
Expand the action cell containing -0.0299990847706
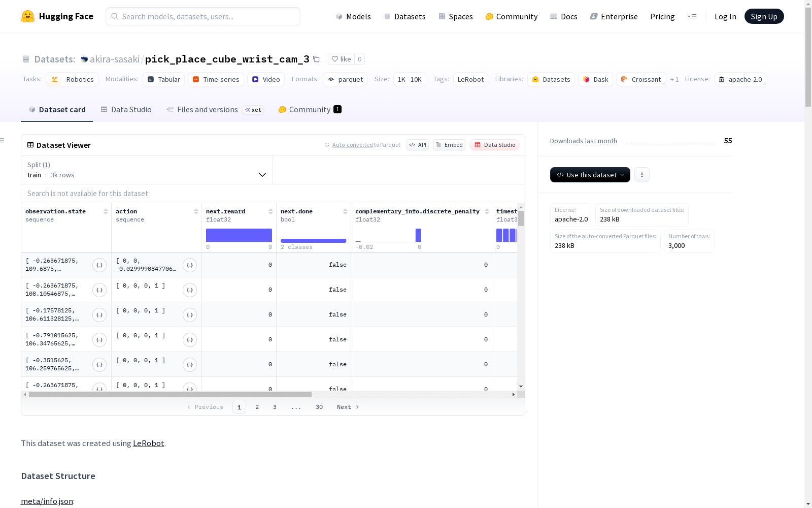190,265
